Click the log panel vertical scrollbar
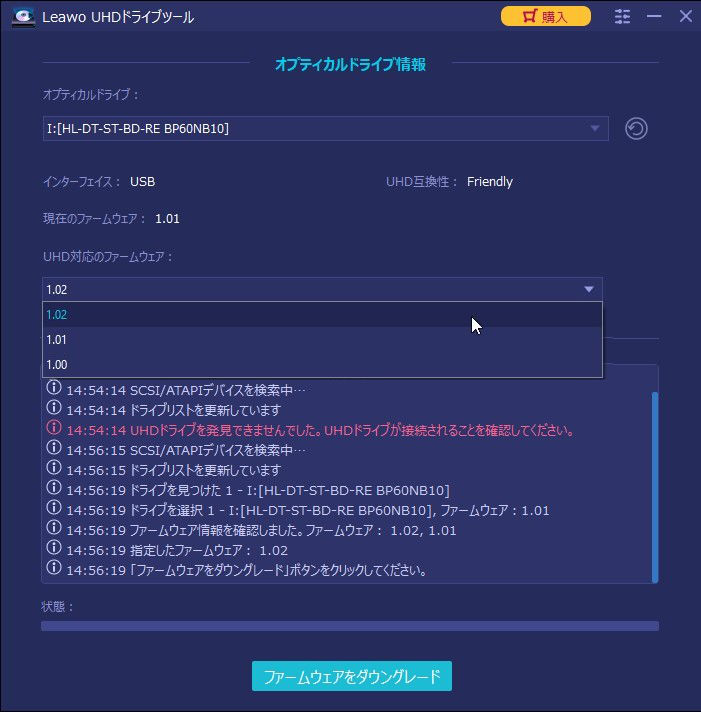This screenshot has height=712, width=701. click(655, 487)
